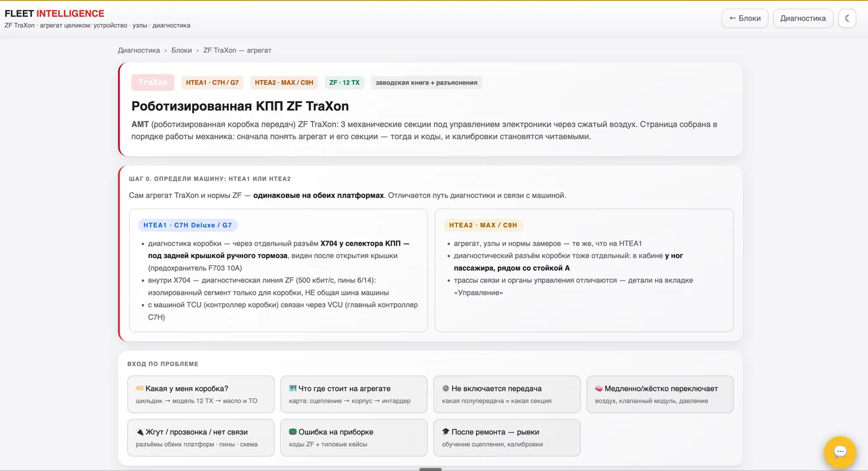This screenshot has width=868, height=471.
Task: Click the map icon on 'Что где стоит на агрегате'
Action: tap(293, 388)
